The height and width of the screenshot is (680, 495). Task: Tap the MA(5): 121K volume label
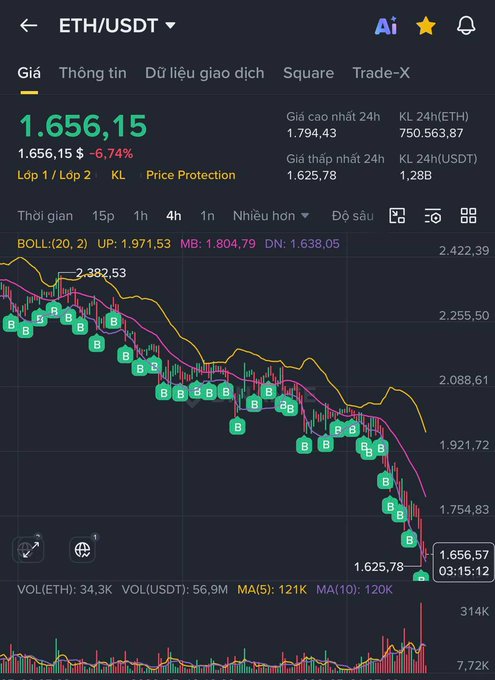[272, 590]
